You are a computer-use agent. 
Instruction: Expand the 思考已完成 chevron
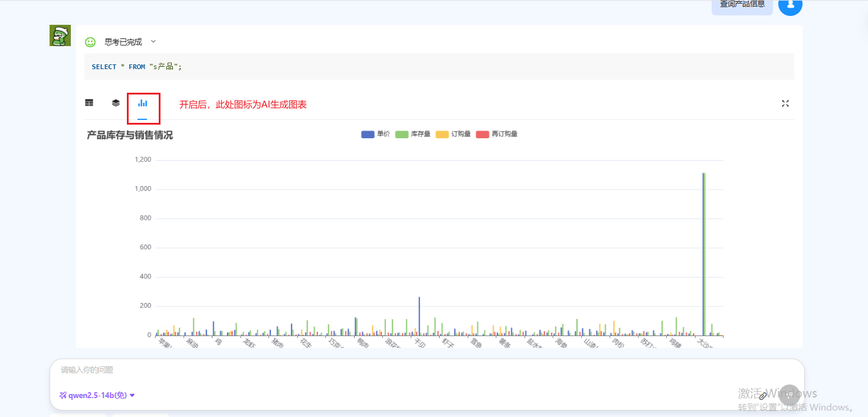coord(153,41)
